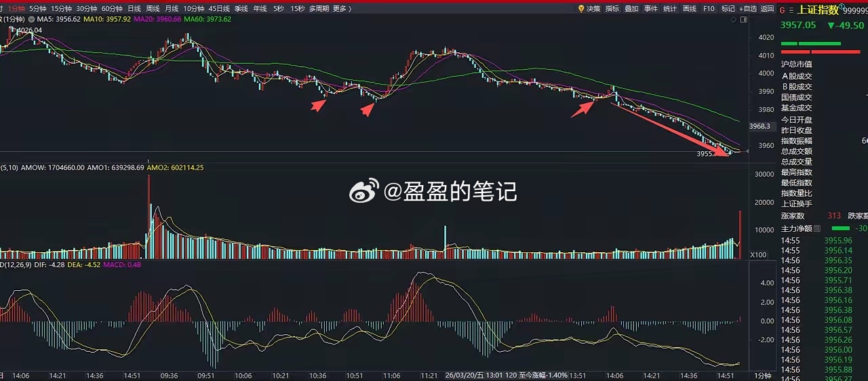
Task: Select the 45日线 period
Action: point(219,9)
